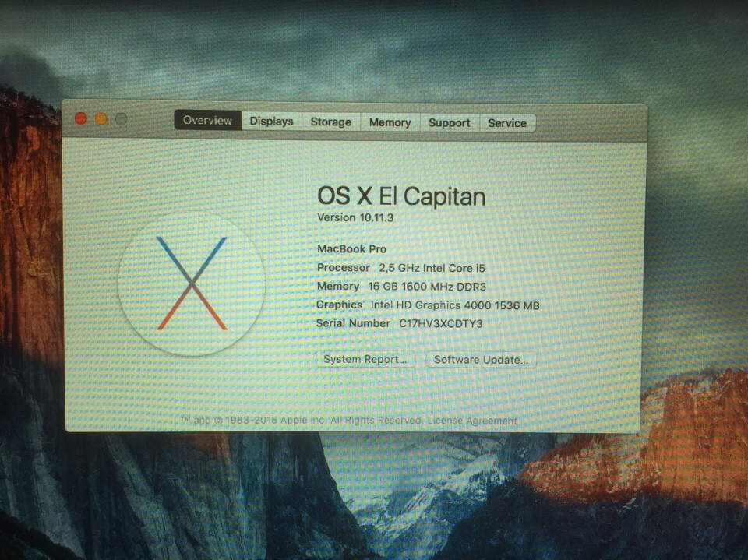This screenshot has height=560, width=748.
Task: Click the greyed-out zoom window button
Action: tap(122, 118)
